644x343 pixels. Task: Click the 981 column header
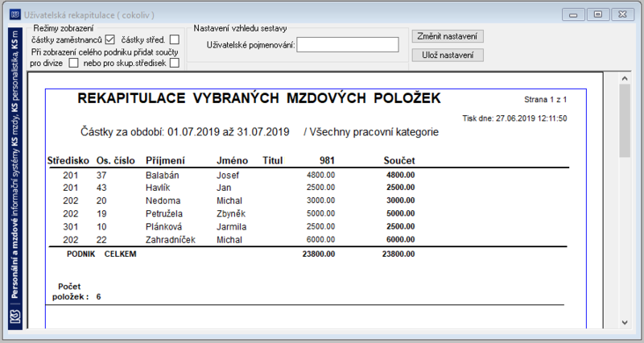(x=328, y=160)
